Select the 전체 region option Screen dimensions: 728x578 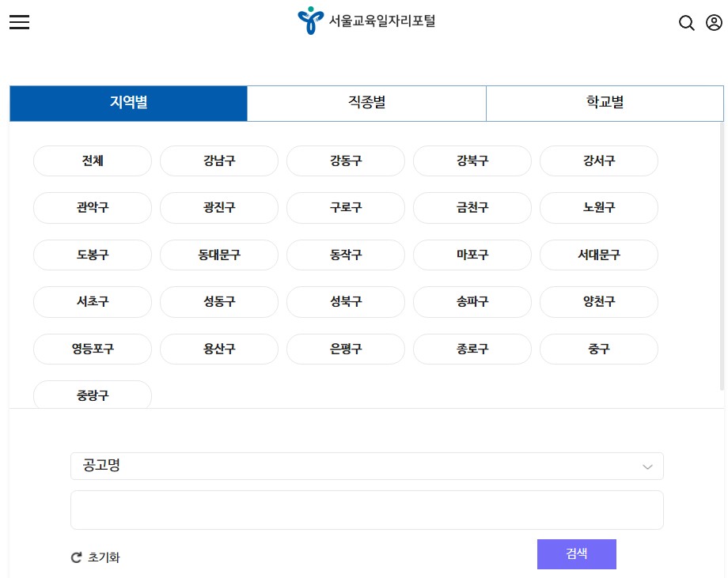tap(92, 161)
